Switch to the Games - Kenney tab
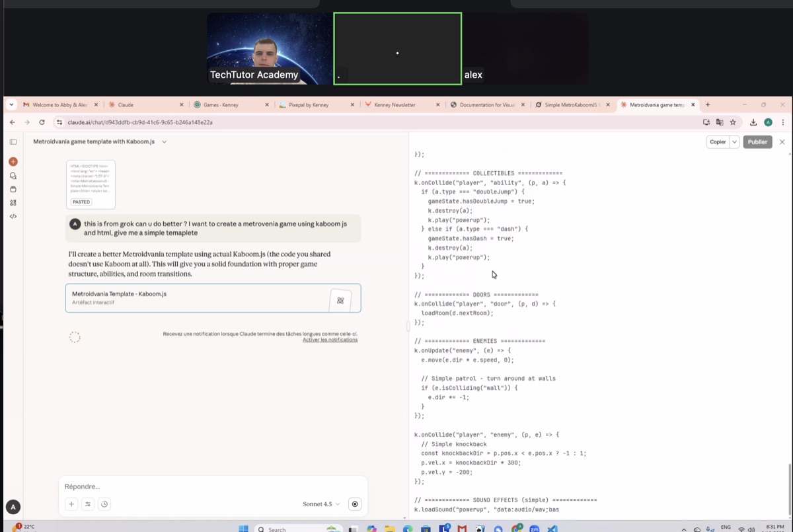 [x=228, y=105]
